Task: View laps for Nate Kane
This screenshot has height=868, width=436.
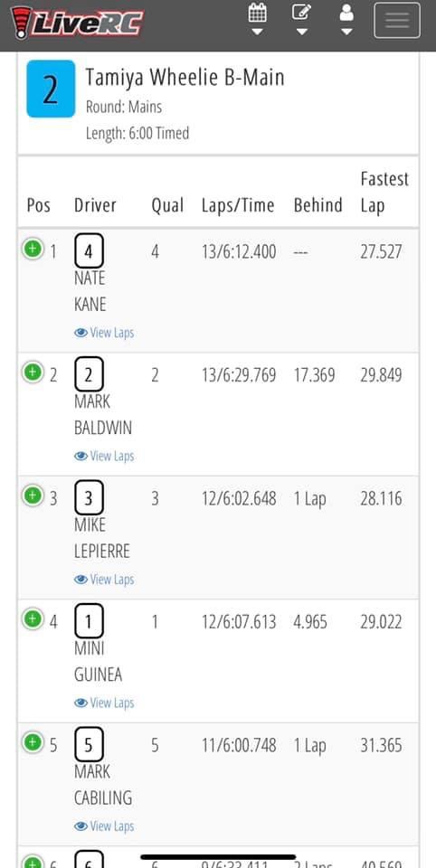Action: (x=104, y=333)
